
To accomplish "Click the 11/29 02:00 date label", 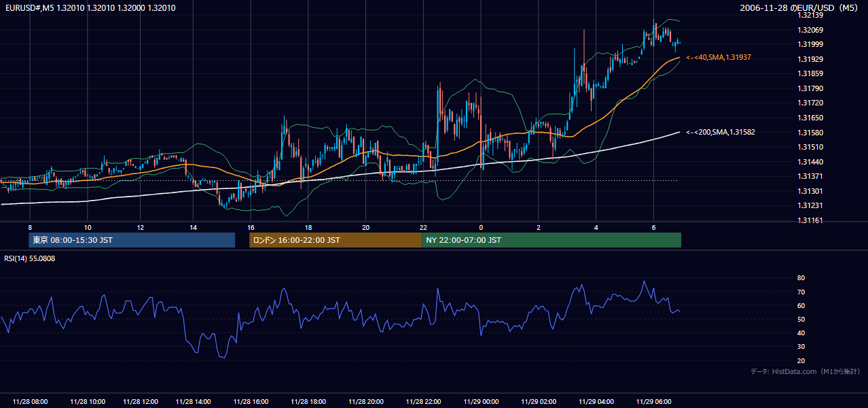I will 539,402.
